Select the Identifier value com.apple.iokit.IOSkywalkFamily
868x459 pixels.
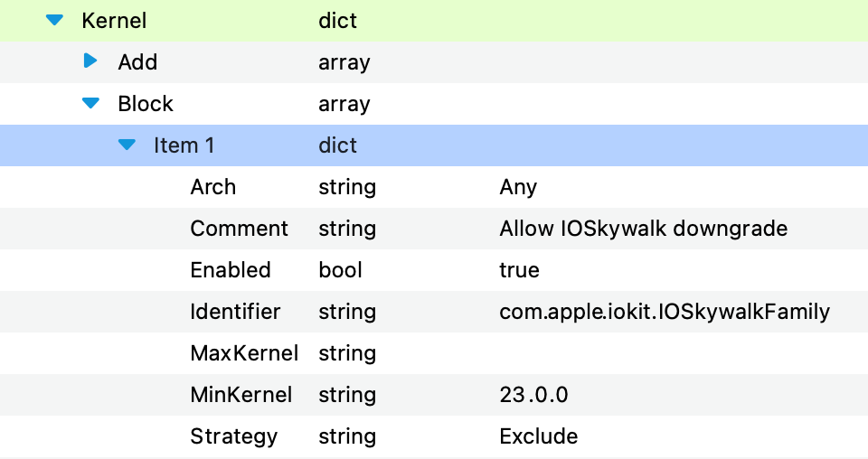(x=665, y=312)
